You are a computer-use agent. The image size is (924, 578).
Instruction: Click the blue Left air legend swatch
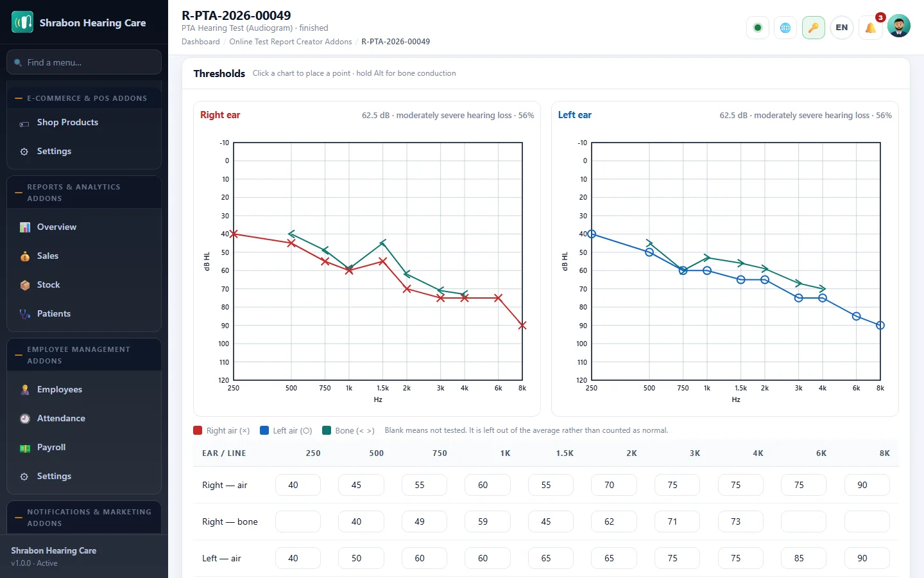264,430
